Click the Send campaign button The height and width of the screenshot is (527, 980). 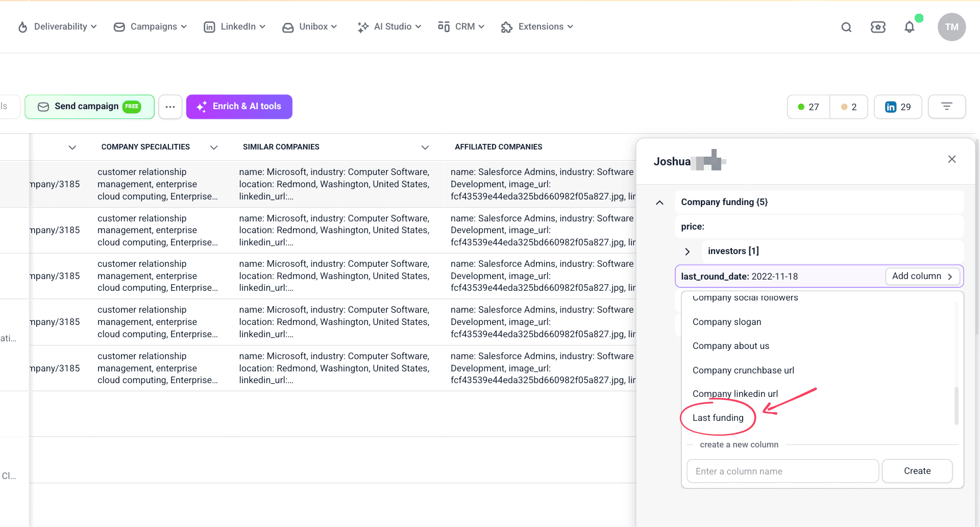coord(89,107)
